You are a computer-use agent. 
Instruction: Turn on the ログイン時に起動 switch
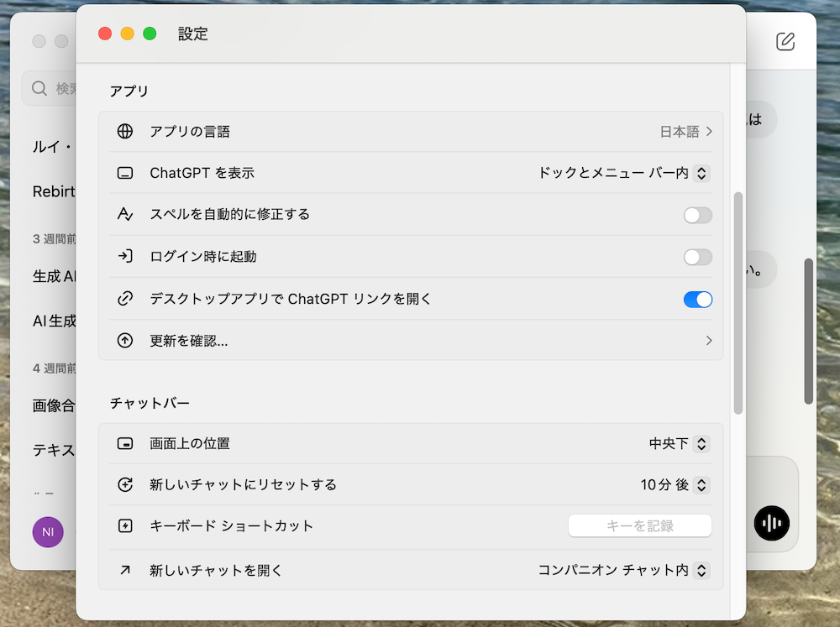pyautogui.click(x=697, y=257)
